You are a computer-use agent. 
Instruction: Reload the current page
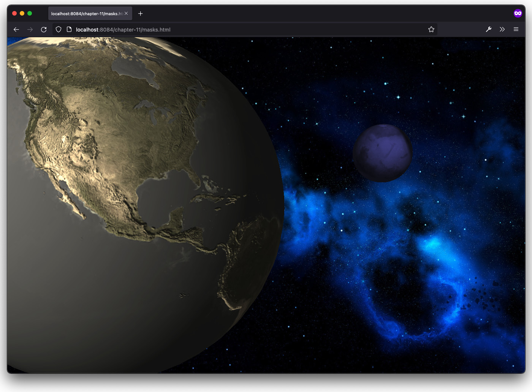(44, 29)
